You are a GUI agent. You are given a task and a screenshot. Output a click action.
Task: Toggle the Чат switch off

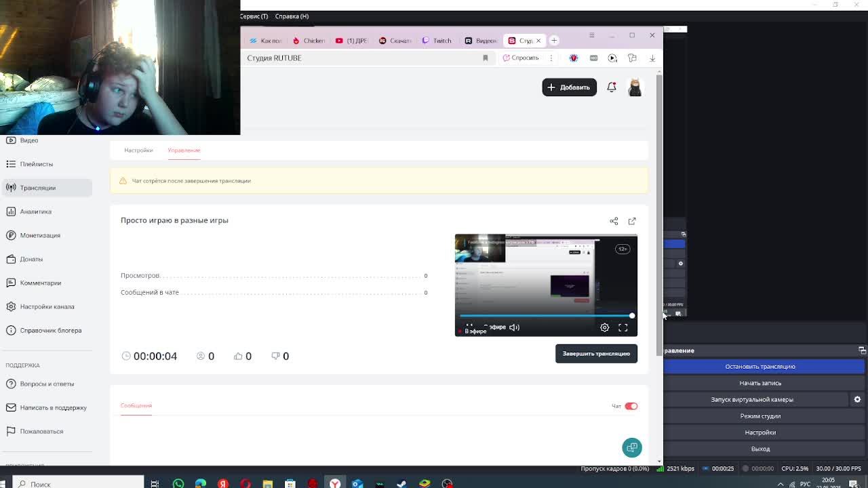[x=631, y=406]
